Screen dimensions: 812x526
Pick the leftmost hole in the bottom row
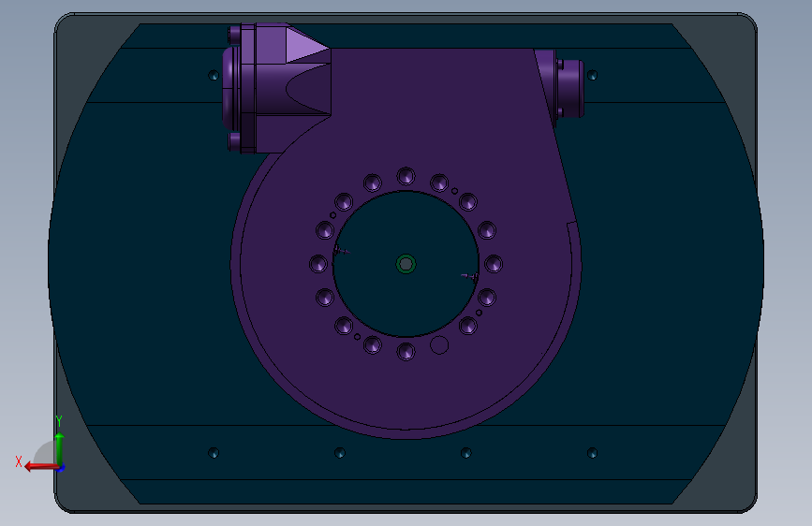point(214,453)
